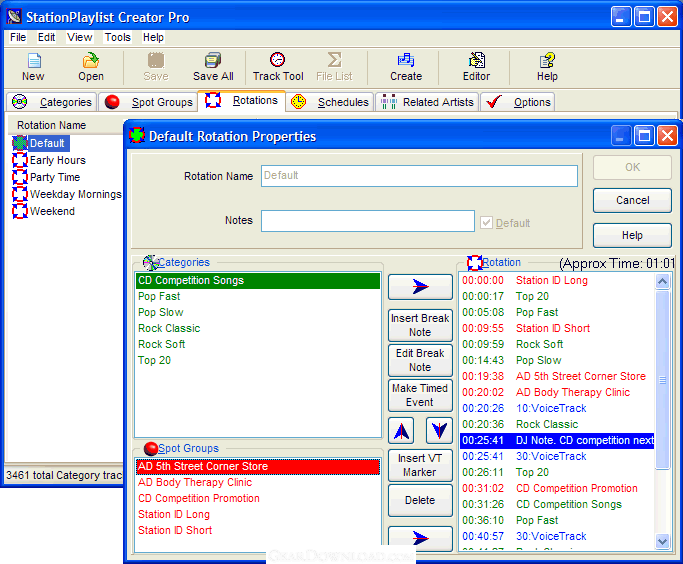Viewport: 683px width, 564px height.
Task: Open the Help menu in menu bar
Action: point(153,37)
